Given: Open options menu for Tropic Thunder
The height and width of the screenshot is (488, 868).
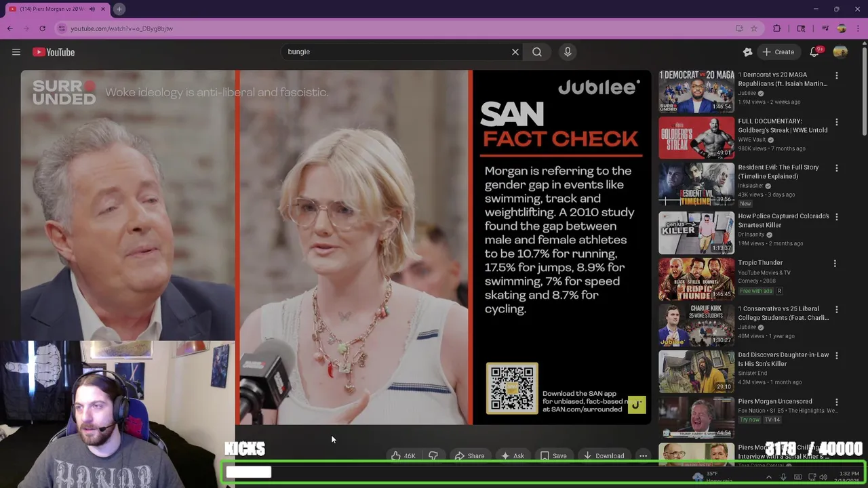Looking at the screenshot, I should point(835,264).
